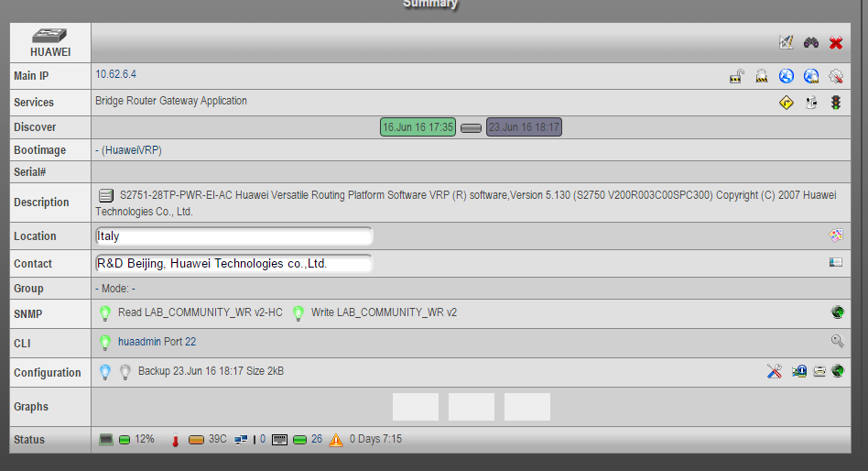Click the text document icon in Description row
The width and height of the screenshot is (868, 471).
pos(105,195)
